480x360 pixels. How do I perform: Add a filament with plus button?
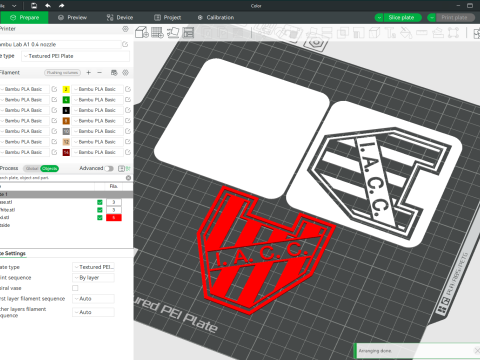click(89, 73)
